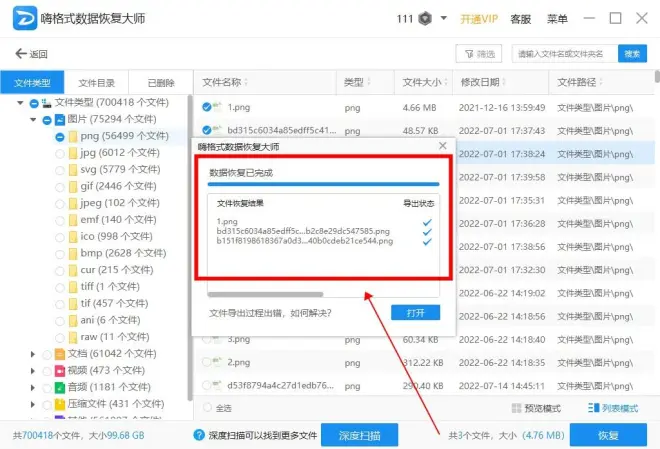This screenshot has width=660, height=449.
Task: Expand the 音频 (1181) tree node
Action: click(33, 388)
